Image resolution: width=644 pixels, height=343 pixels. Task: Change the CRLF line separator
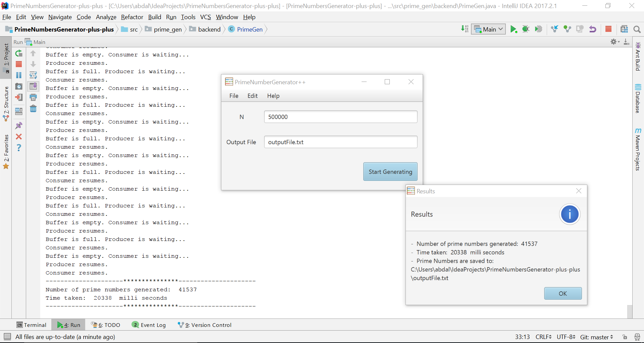543,337
